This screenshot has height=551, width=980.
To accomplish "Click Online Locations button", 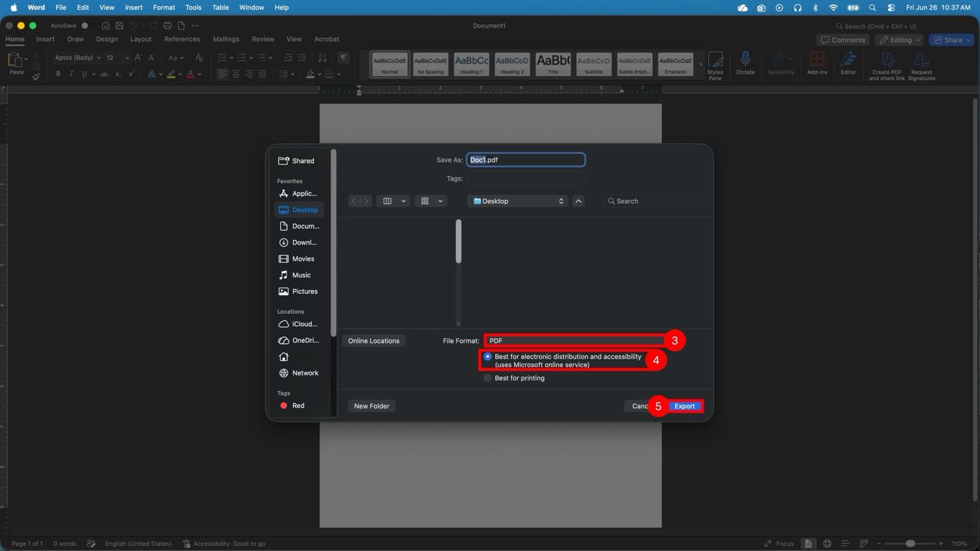I will click(373, 341).
